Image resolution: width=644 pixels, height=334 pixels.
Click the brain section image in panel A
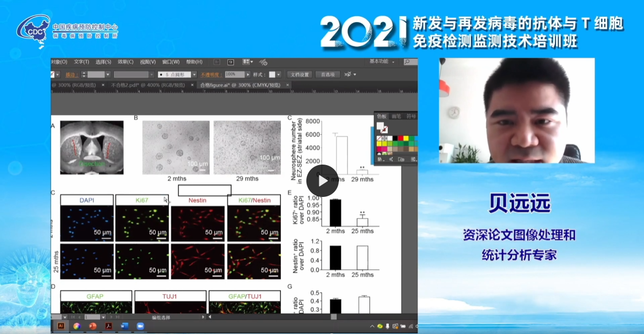point(92,147)
